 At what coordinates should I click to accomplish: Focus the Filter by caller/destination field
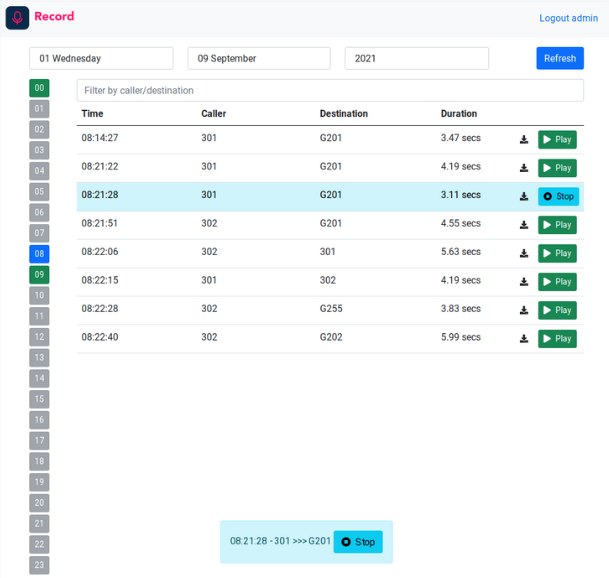pos(330,91)
